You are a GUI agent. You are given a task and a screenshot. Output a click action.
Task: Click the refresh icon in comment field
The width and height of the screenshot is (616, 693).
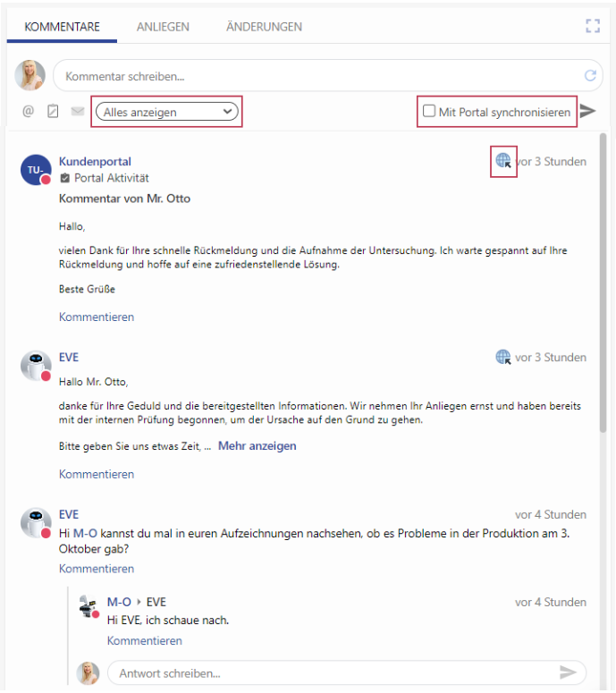590,76
